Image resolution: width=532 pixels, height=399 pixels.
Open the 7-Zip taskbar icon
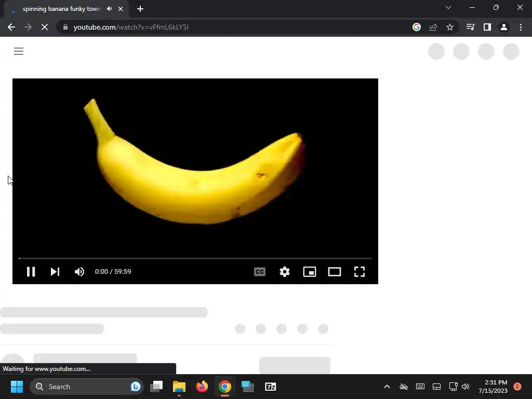[x=270, y=387]
